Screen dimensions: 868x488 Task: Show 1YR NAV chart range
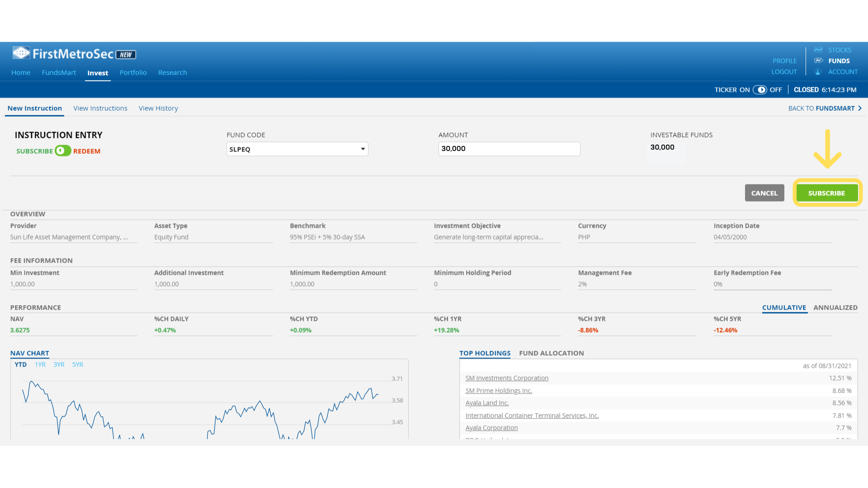40,365
